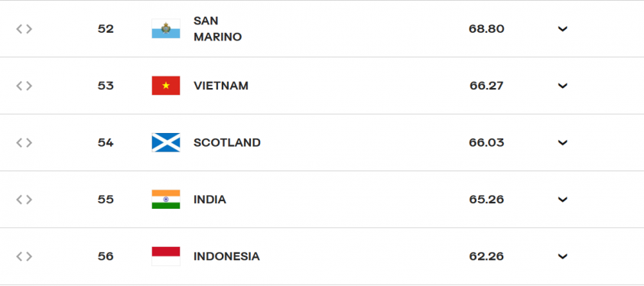The width and height of the screenshot is (644, 286).
Task: Select the INDONESIA team name
Action: coord(226,256)
